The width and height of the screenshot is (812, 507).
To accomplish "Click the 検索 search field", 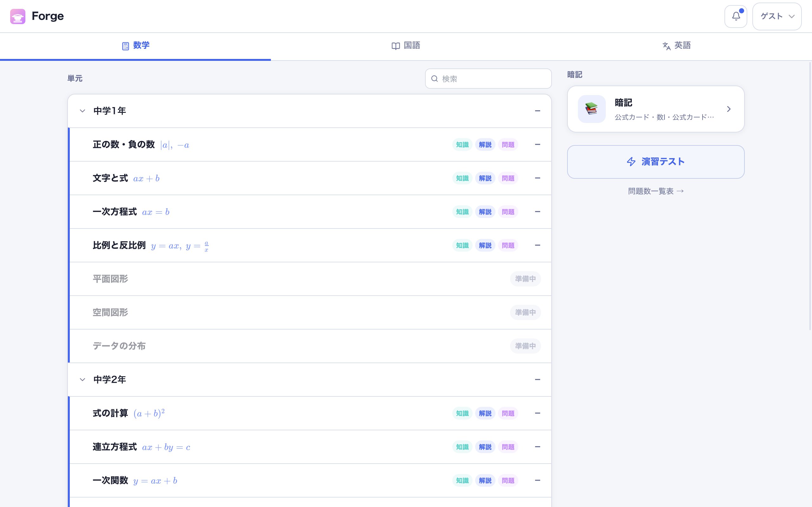I will click(x=488, y=79).
